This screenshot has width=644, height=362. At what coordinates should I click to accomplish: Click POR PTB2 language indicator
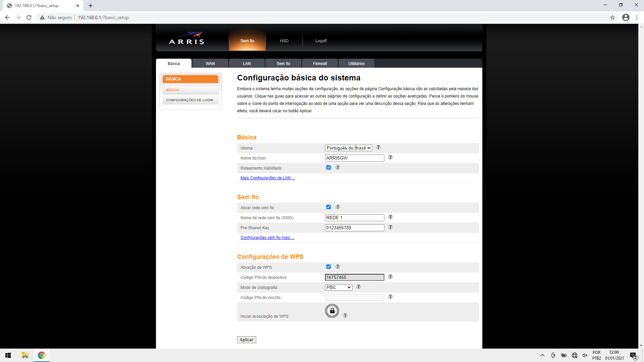click(x=597, y=355)
